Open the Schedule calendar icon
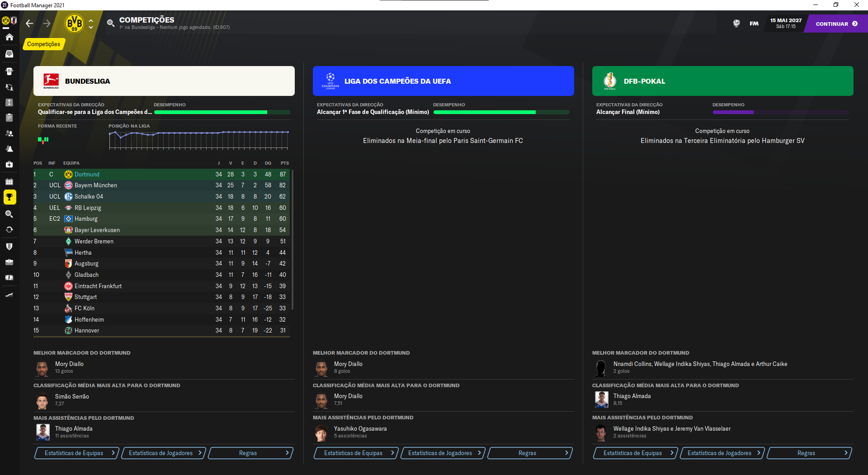The height and width of the screenshot is (475, 868). click(x=9, y=181)
